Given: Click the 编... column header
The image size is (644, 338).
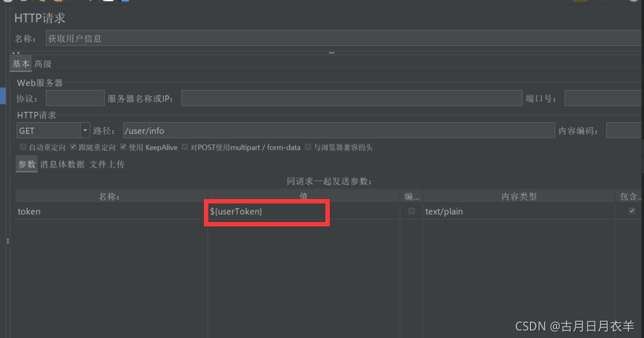Looking at the screenshot, I should tap(412, 197).
